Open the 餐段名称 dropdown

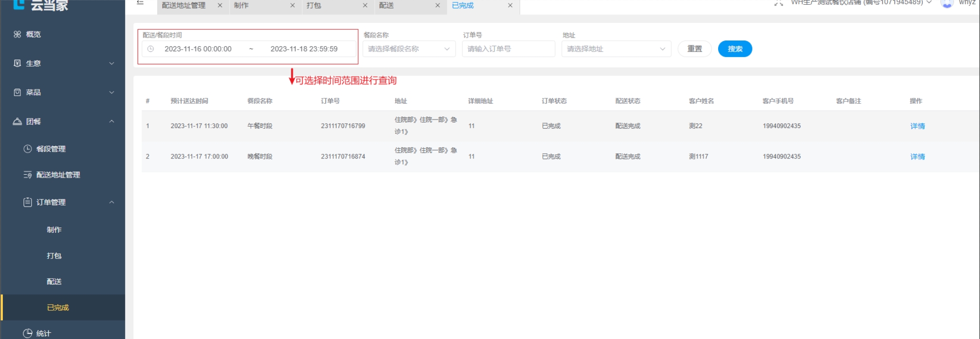409,49
